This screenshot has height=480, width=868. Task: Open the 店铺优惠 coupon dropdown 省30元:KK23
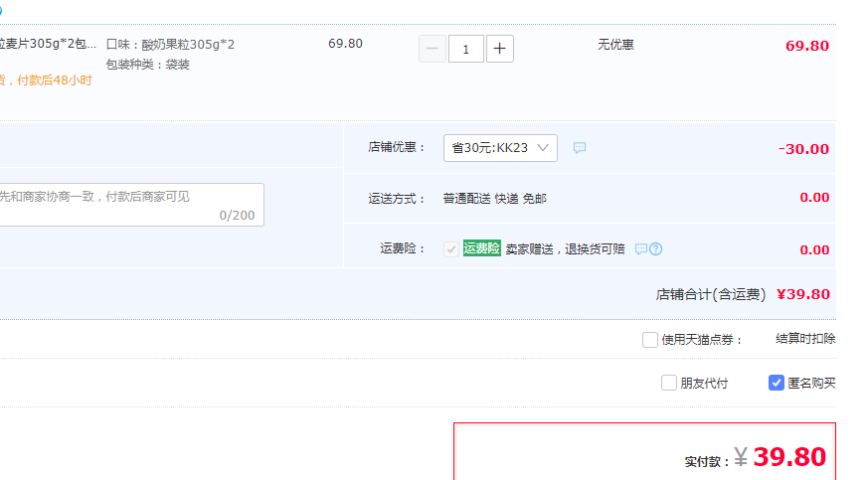click(x=500, y=148)
